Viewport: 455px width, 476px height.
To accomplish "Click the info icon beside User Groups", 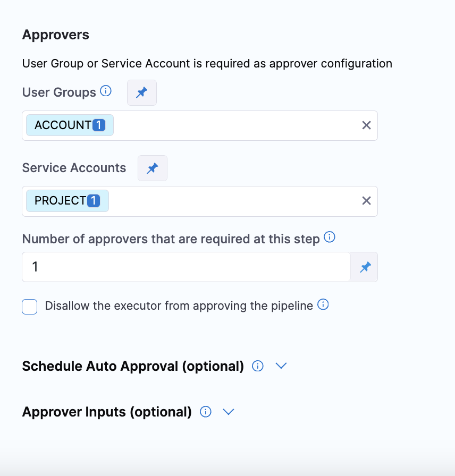I will pos(106,91).
